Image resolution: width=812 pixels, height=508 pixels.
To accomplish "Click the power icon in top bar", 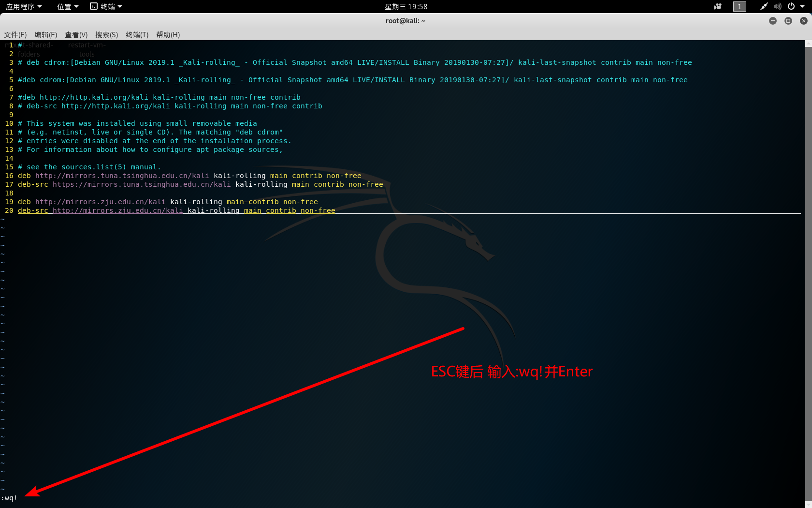I will [791, 6].
